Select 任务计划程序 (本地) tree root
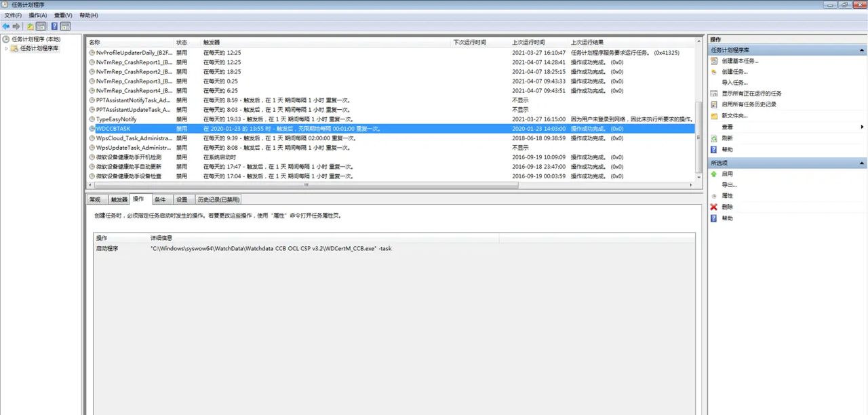This screenshot has height=415, width=868. [36, 39]
